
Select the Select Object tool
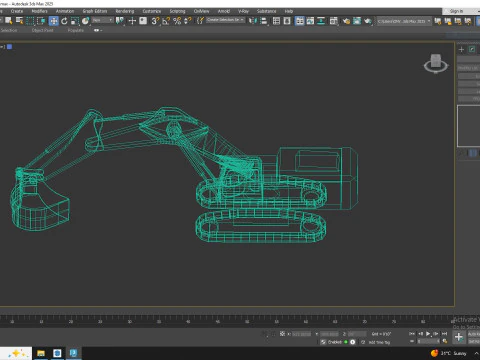(x=9, y=21)
